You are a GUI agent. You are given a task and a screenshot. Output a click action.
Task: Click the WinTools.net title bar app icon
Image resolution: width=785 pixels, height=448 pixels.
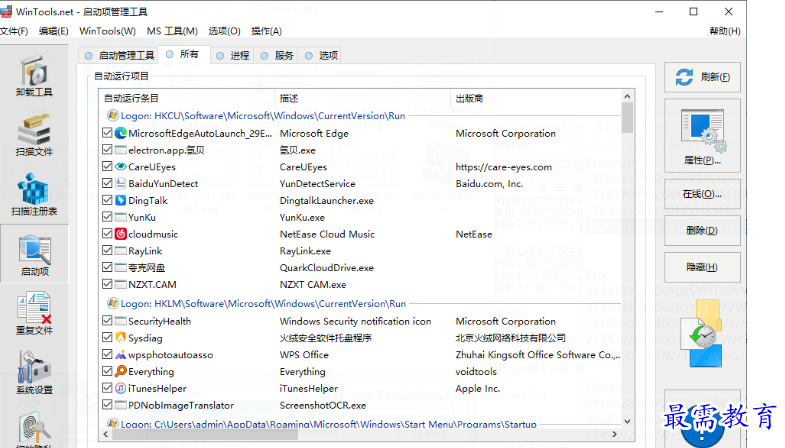coord(6,12)
